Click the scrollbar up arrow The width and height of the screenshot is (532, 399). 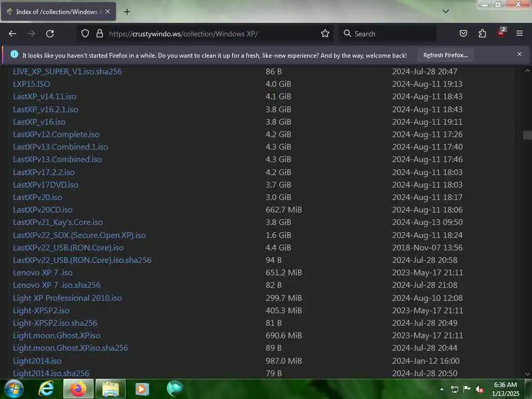[x=527, y=71]
